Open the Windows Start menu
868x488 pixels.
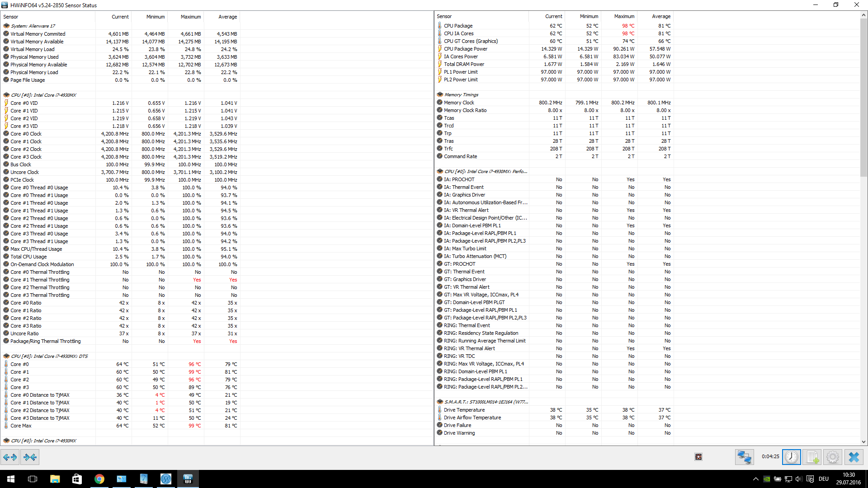point(11,479)
